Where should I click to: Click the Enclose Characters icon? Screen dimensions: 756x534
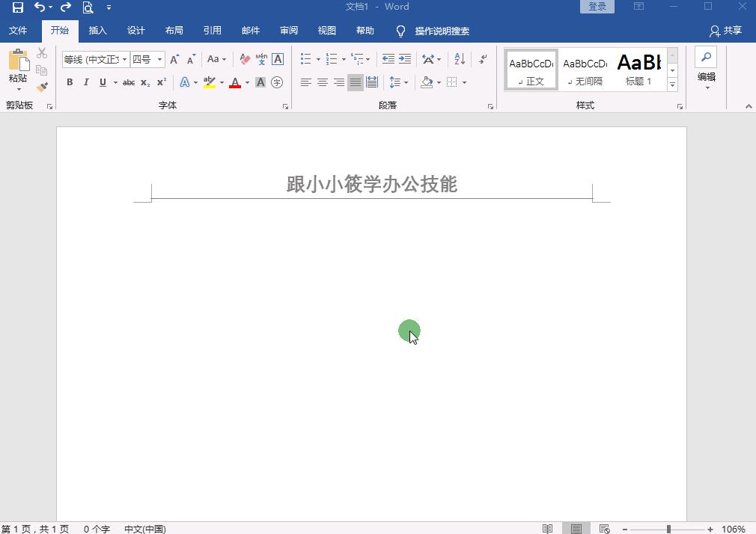point(277,82)
